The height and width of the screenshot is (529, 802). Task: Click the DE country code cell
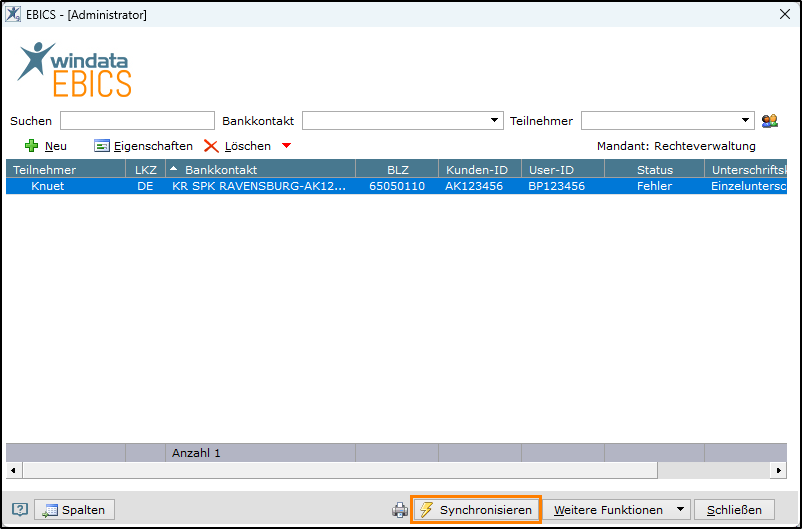[x=145, y=186]
